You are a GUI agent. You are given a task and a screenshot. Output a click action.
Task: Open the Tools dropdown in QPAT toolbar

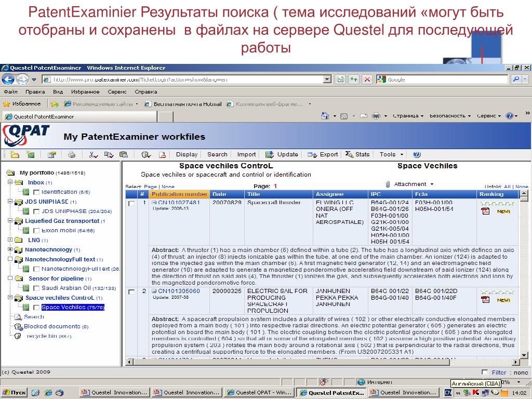coord(392,154)
